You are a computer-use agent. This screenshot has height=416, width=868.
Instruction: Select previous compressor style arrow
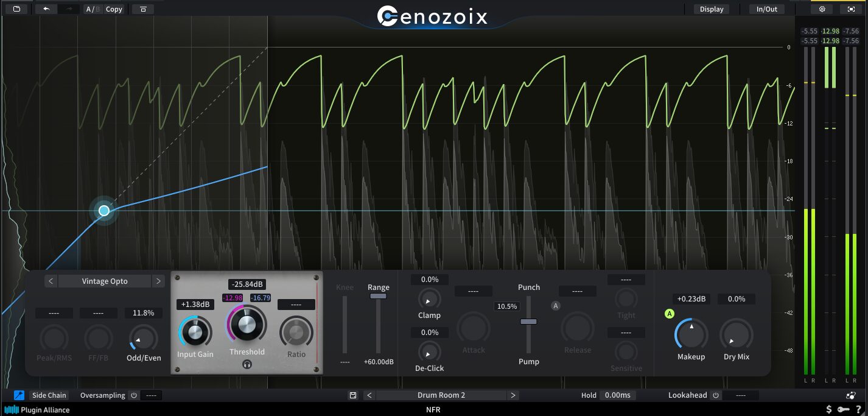tap(51, 281)
